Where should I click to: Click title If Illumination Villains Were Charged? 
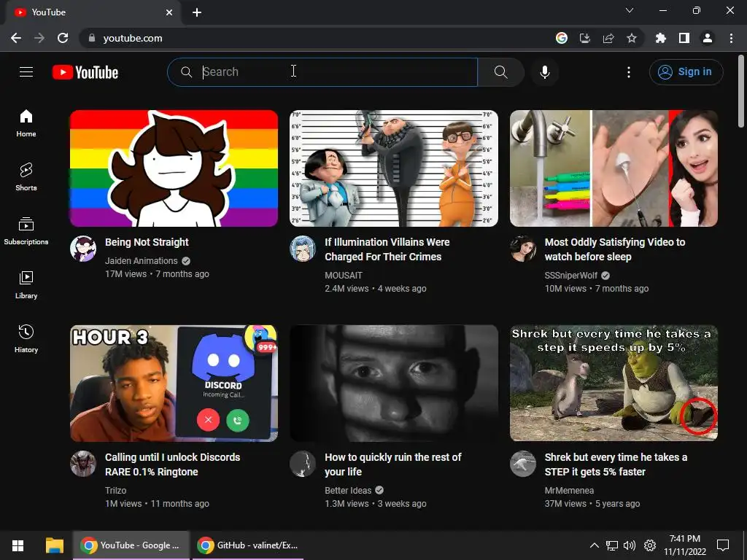tap(387, 249)
